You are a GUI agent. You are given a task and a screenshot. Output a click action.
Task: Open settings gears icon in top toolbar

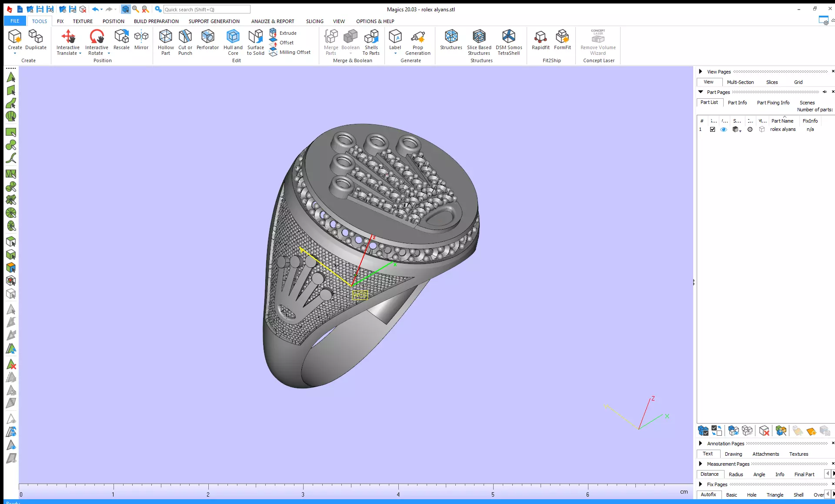tap(158, 9)
